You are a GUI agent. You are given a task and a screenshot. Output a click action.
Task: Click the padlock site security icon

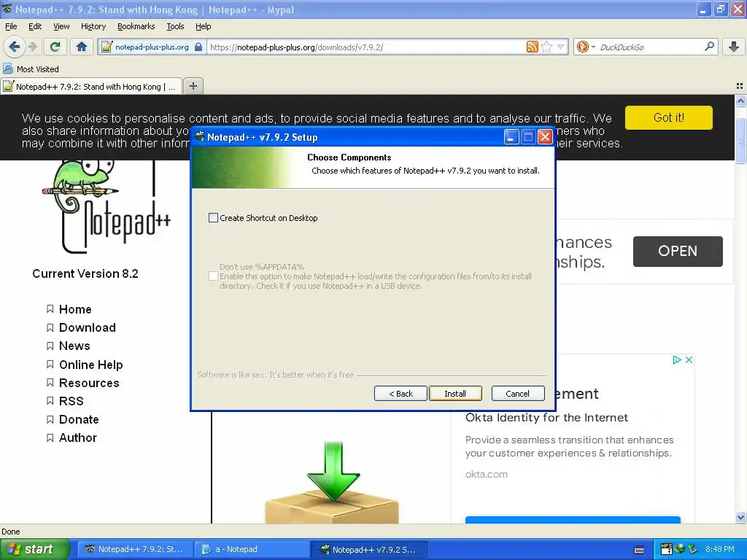[x=198, y=47]
